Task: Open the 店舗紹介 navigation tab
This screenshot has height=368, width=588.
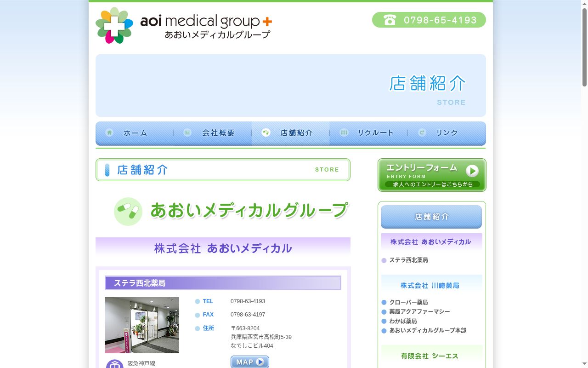Action: click(x=291, y=133)
